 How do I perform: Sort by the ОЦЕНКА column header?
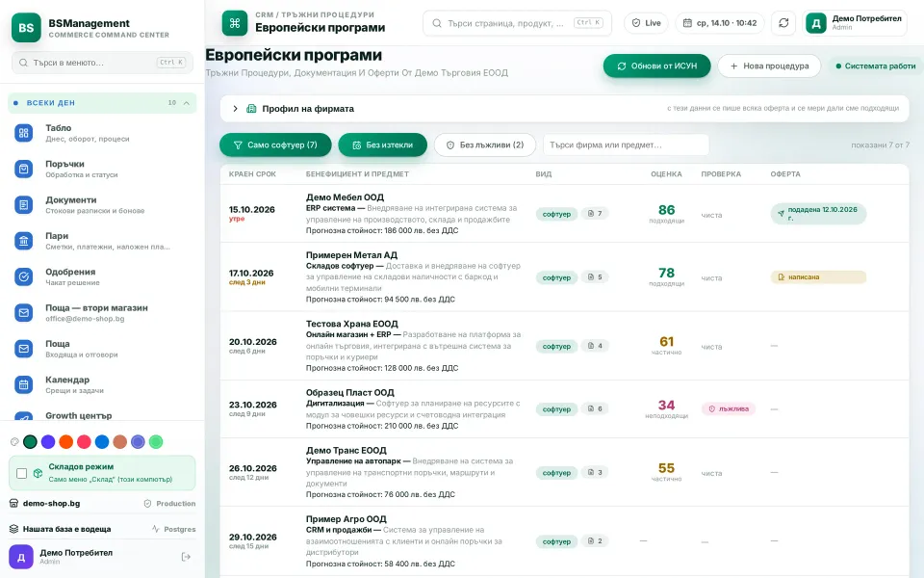666,174
